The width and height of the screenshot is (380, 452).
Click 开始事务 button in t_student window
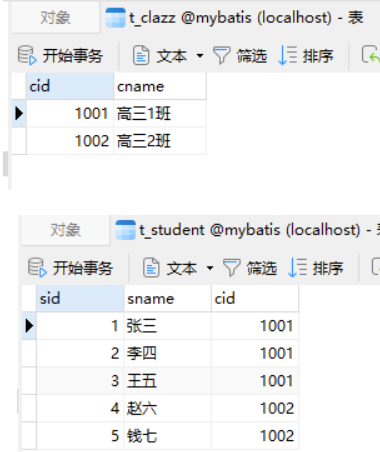tap(70, 268)
